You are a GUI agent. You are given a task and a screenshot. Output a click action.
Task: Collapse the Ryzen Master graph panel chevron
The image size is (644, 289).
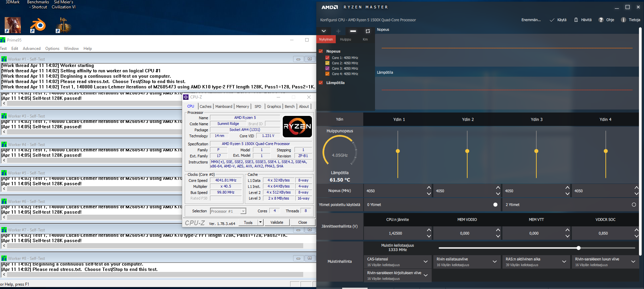(x=324, y=31)
